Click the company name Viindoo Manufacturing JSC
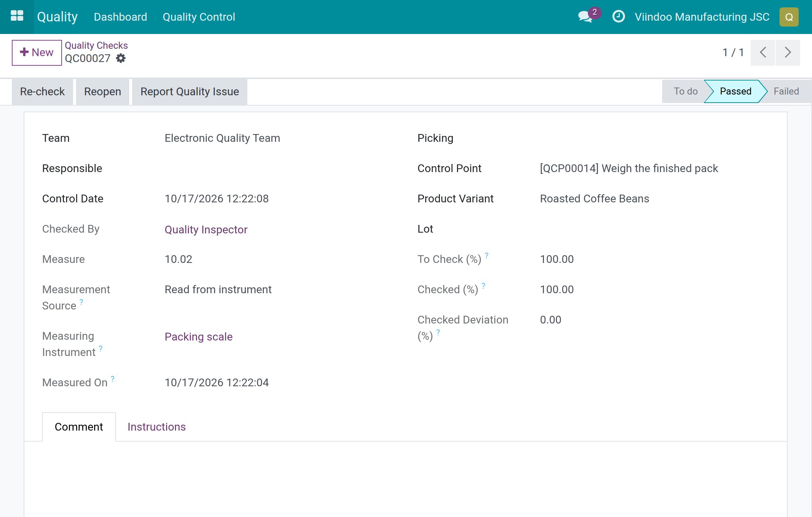Viewport: 812px width, 517px height. tap(702, 17)
